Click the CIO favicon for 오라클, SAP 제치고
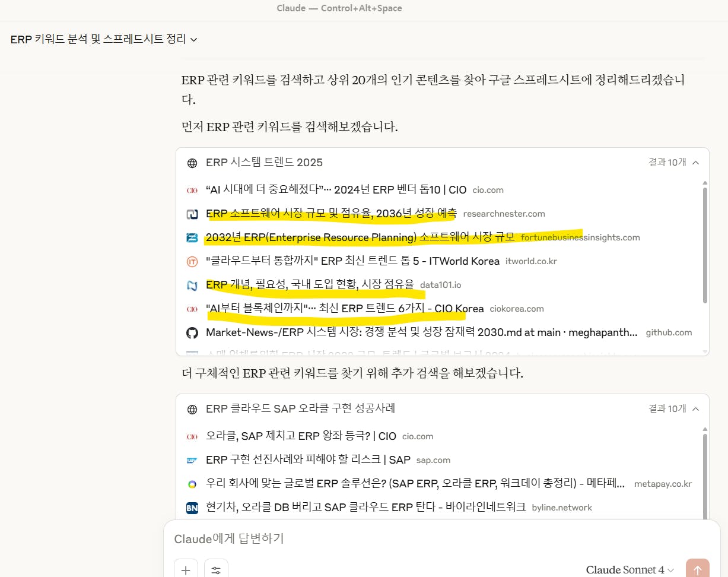Screen dimensions: 728x577 click(x=192, y=437)
